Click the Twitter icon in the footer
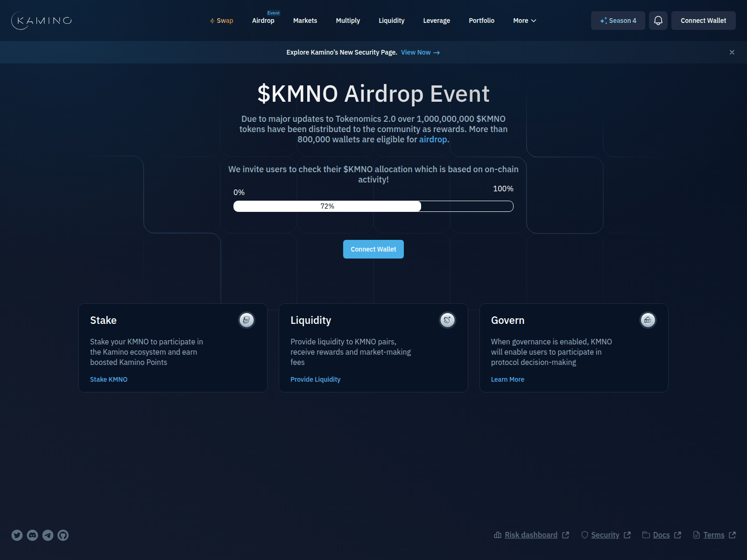747x560 pixels. tap(17, 535)
